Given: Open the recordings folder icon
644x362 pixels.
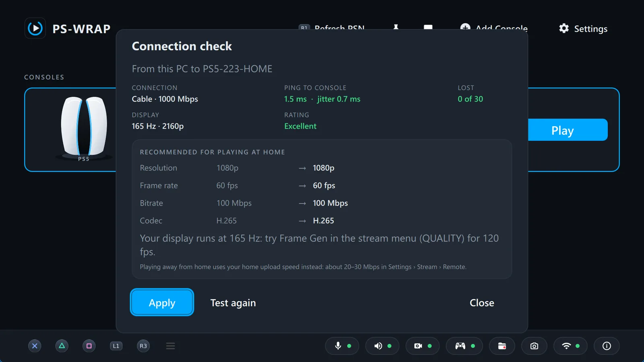Looking at the screenshot, I should 502,346.
